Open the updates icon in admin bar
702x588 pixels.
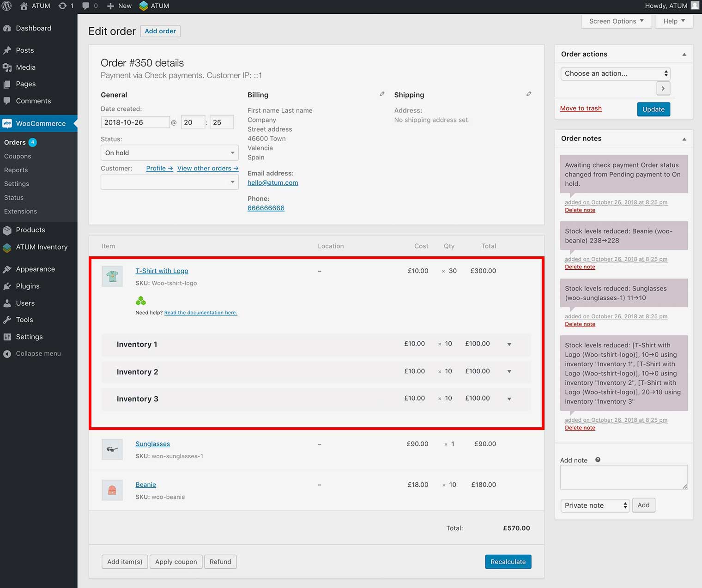66,6
